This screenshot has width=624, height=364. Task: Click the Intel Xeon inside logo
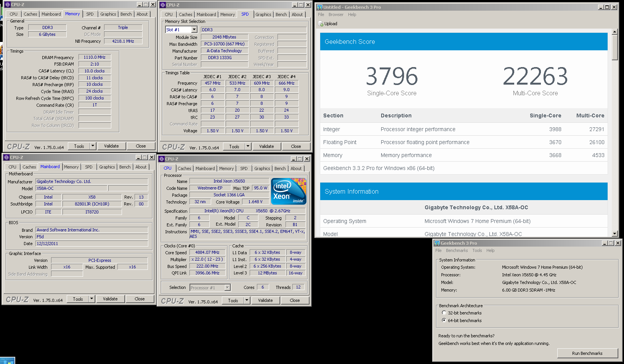(x=289, y=191)
